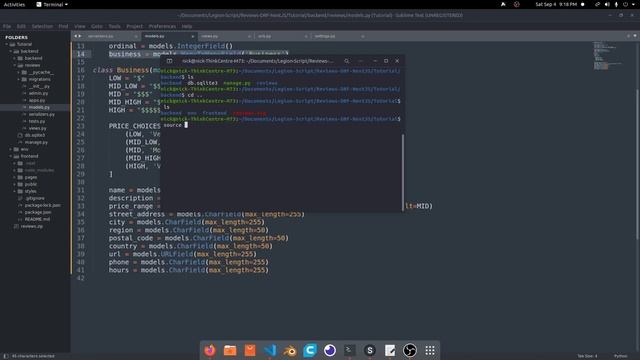Expand the __pycache__ folder
This screenshot has width=640, height=360.
tap(18, 72)
